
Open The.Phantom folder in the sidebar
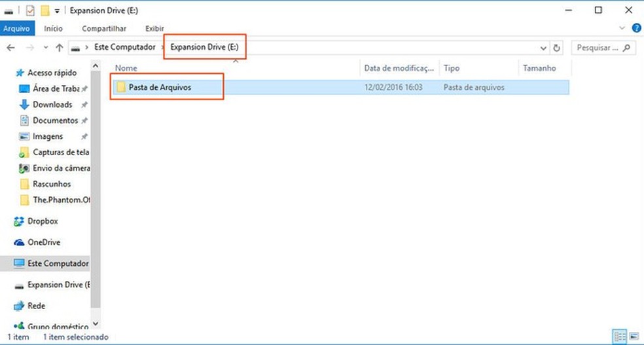pyautogui.click(x=62, y=200)
